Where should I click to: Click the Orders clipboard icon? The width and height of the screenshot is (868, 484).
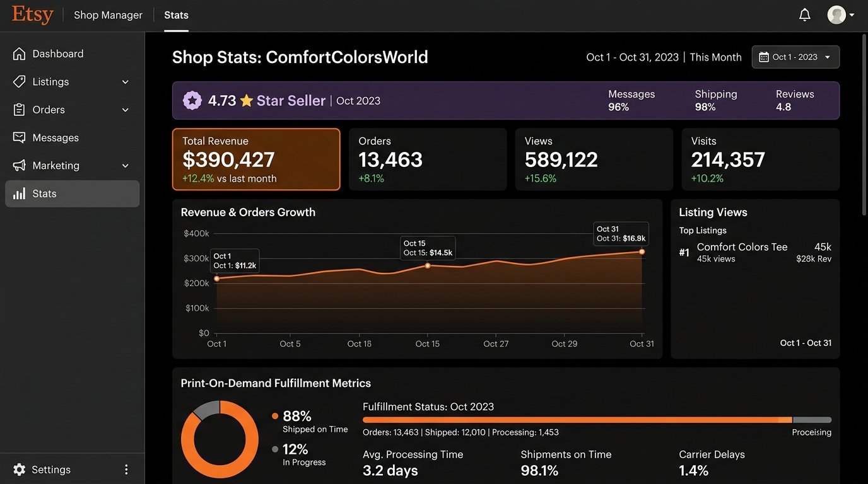[x=20, y=110]
